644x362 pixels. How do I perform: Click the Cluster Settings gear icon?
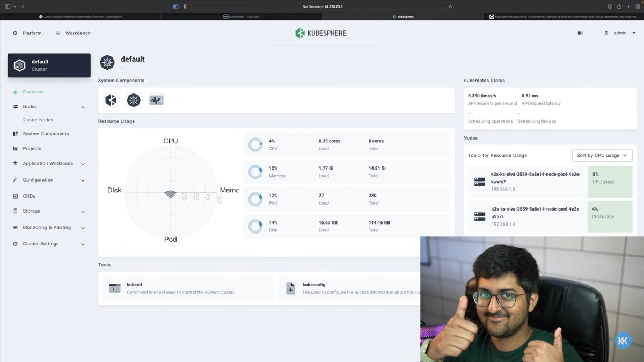click(16, 244)
